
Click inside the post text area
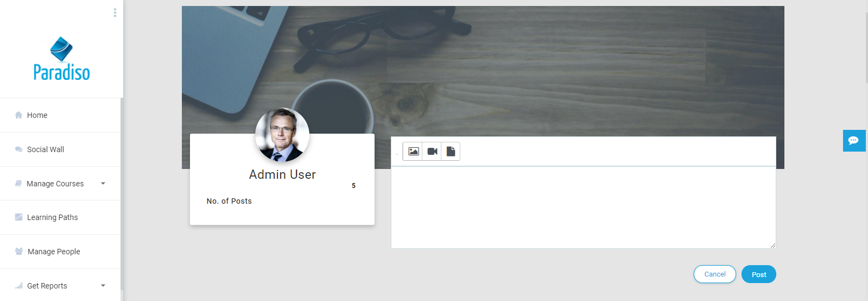coord(583,208)
